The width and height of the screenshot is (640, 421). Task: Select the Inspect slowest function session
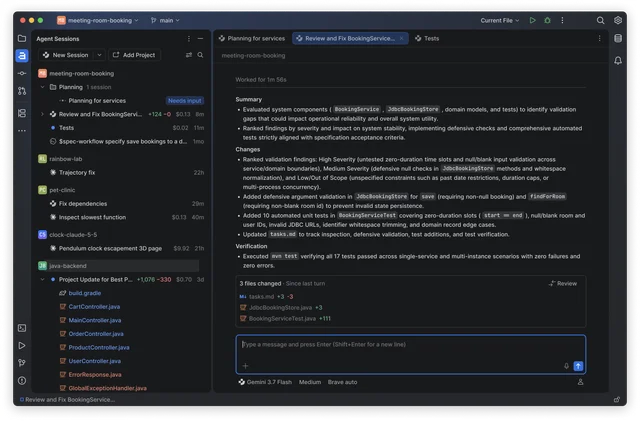[x=121, y=217]
